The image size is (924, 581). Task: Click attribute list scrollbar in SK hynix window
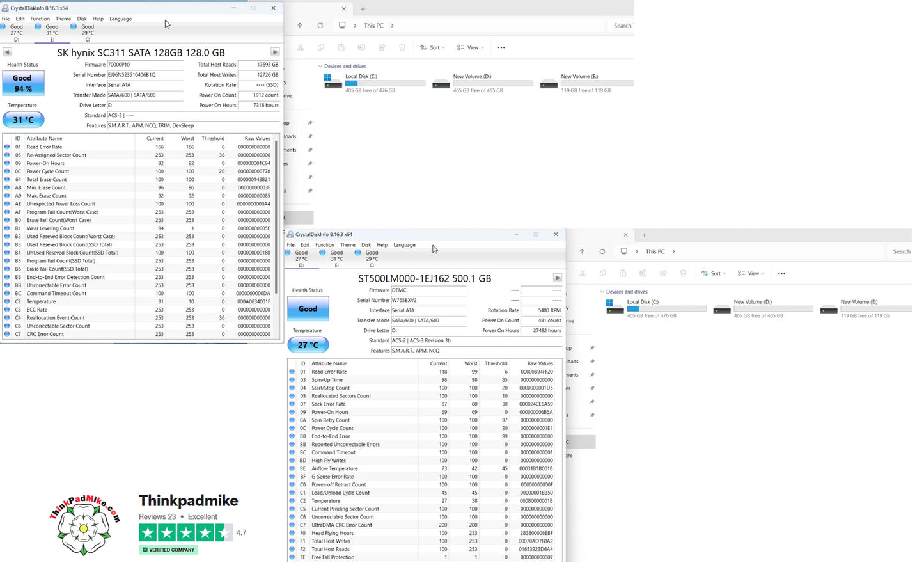[276, 218]
